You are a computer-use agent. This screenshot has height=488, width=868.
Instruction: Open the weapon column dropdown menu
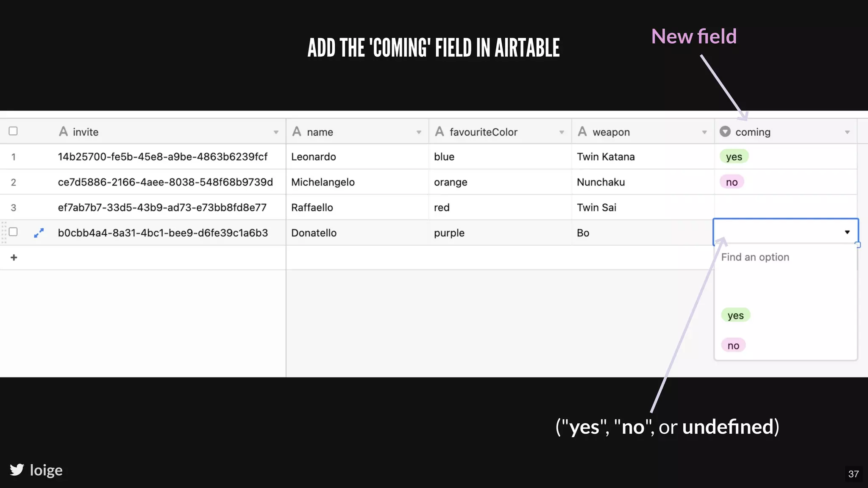704,132
